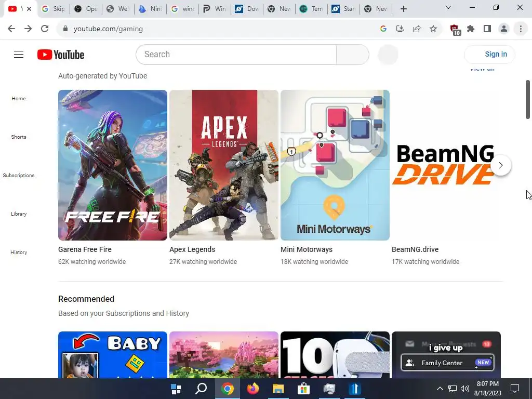Open the uBlock extension icon
The height and width of the screenshot is (399, 532).
click(x=455, y=30)
